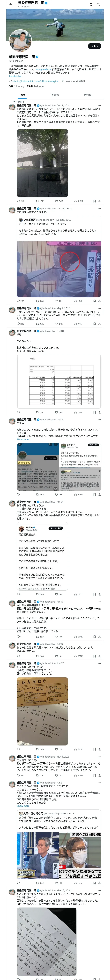Open more options on the Oct 31 post
The width and height of the screenshot is (110, 980).
coord(100,331)
